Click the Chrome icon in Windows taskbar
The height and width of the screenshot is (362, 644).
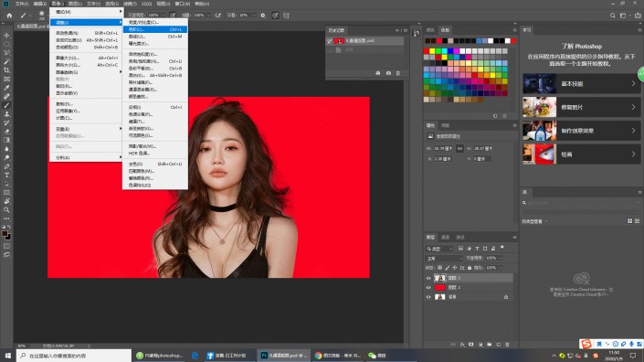point(318,356)
